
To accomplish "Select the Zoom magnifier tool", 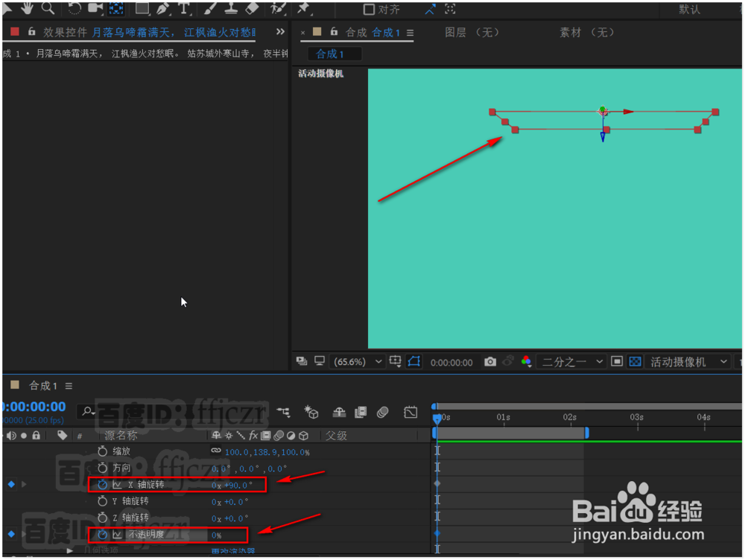I will pyautogui.click(x=48, y=7).
